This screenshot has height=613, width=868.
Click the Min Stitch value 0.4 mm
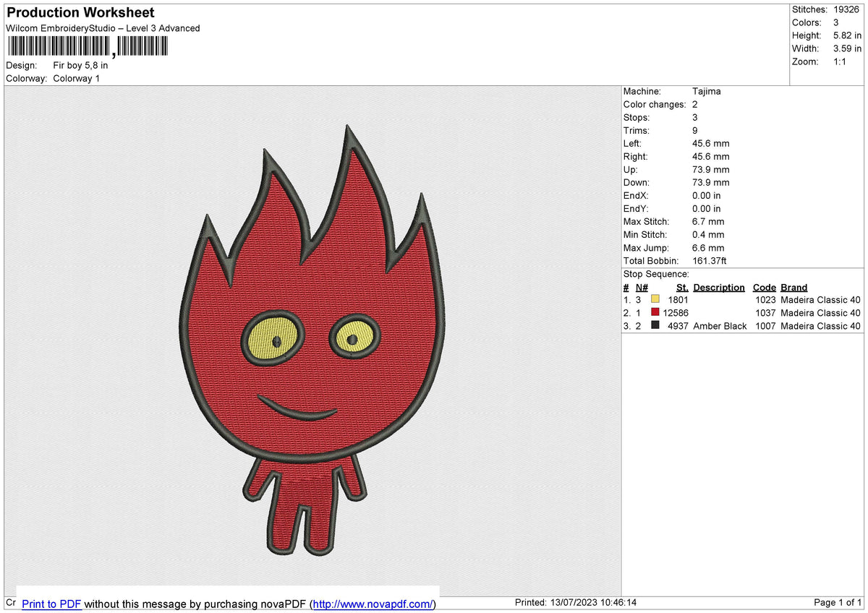(708, 234)
